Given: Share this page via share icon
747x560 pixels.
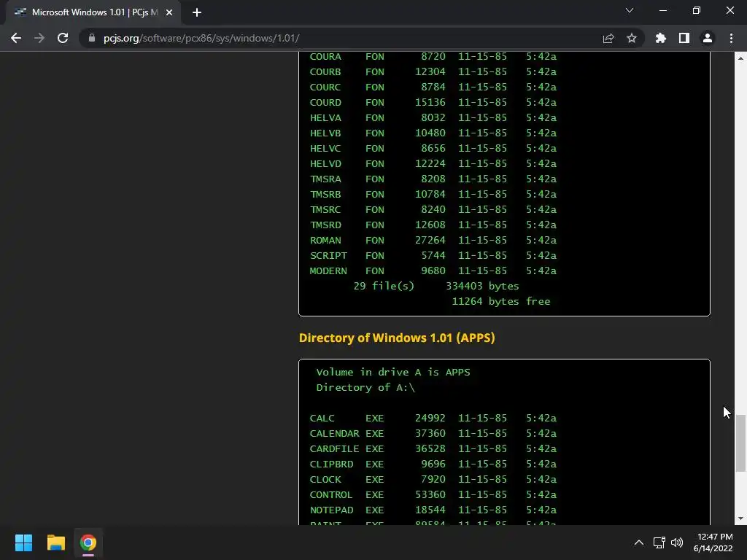Looking at the screenshot, I should [x=608, y=38].
